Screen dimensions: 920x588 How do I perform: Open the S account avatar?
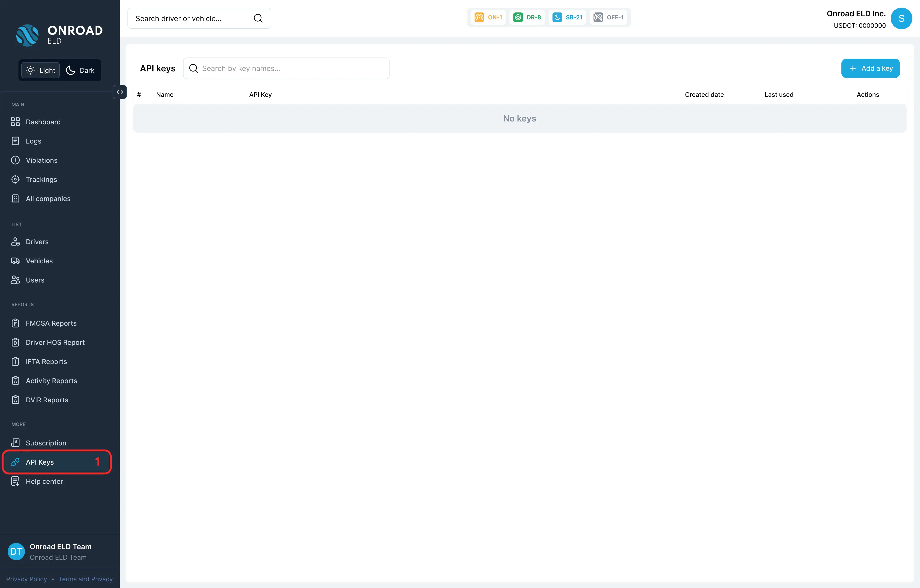tap(901, 18)
